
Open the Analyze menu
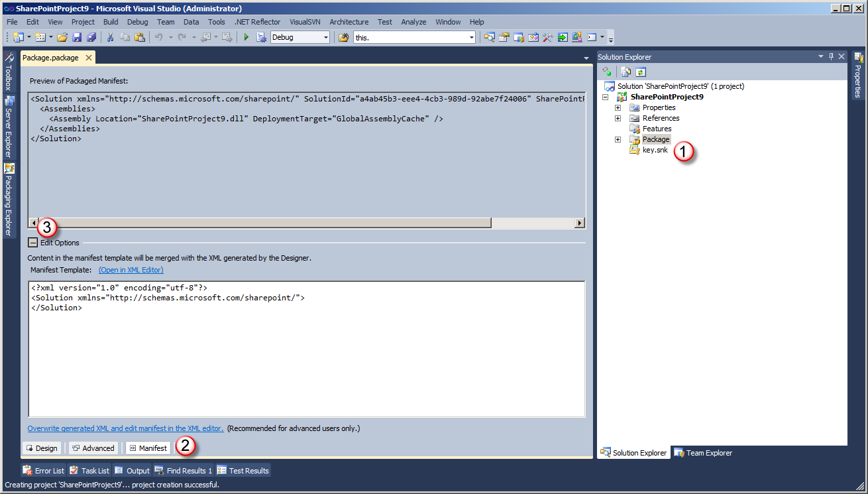point(413,22)
